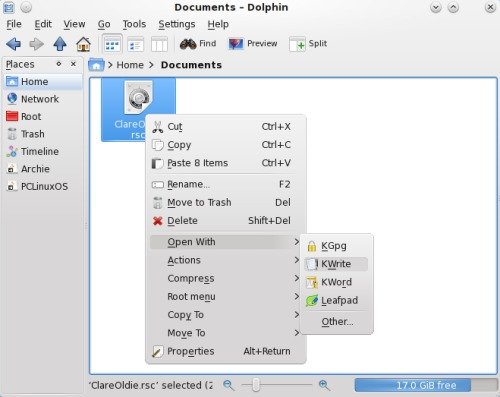Screen dimensions: 500x397
Task: Switch to Details view mode
Action: (136, 44)
